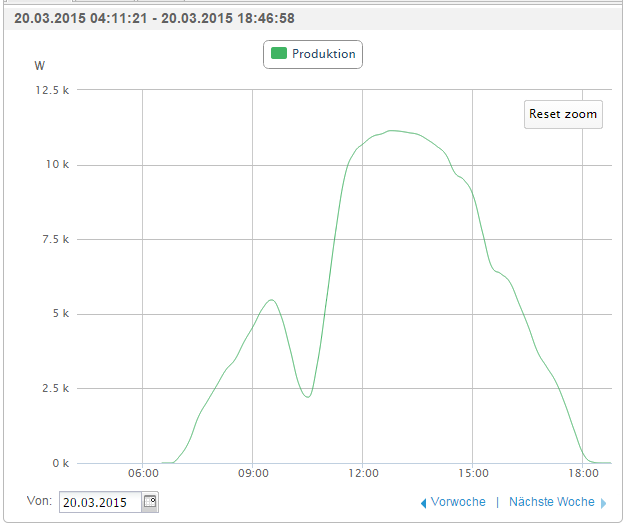Focus the Von date input field
Viewport: 626px width, 530px height.
100,502
